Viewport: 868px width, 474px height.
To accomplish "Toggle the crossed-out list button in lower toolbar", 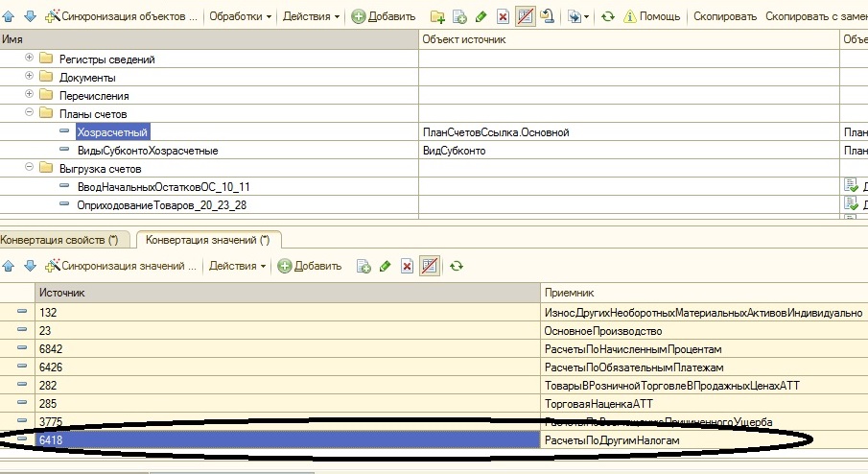I will (429, 266).
